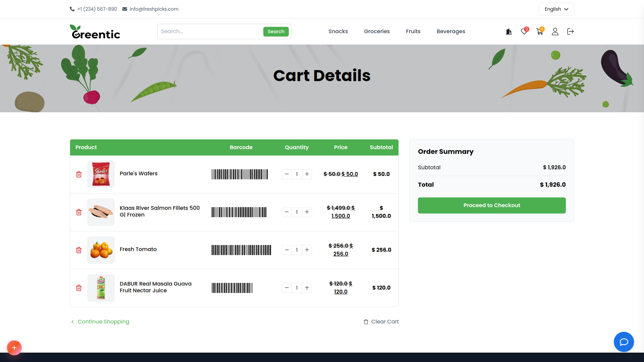The height and width of the screenshot is (362, 644).
Task: Delete Parle's Wafers from cart
Action: tap(79, 174)
